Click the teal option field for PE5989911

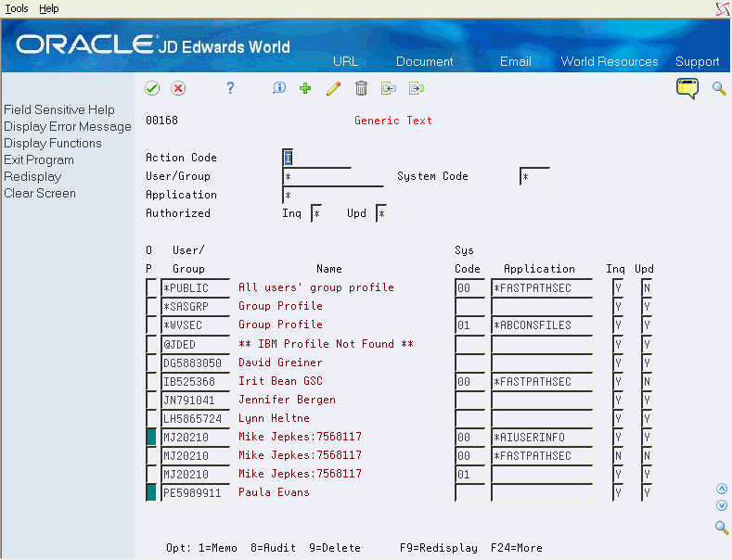click(151, 493)
